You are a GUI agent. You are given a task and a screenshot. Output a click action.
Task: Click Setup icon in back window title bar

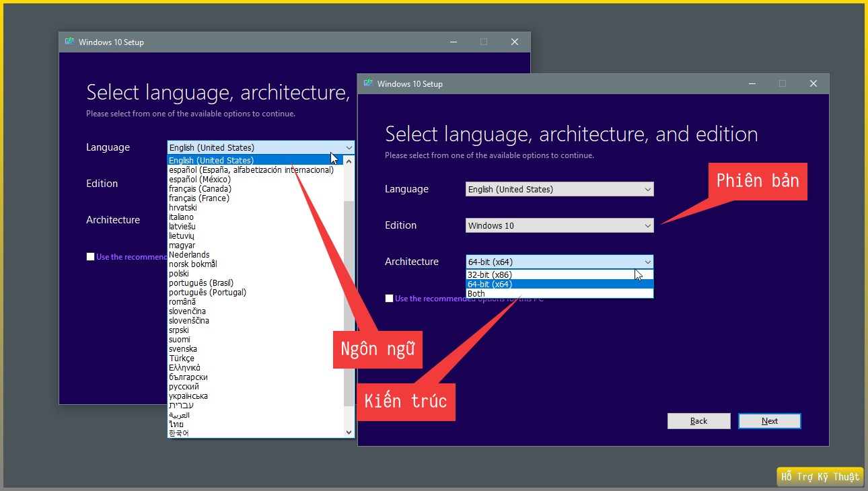coord(69,41)
